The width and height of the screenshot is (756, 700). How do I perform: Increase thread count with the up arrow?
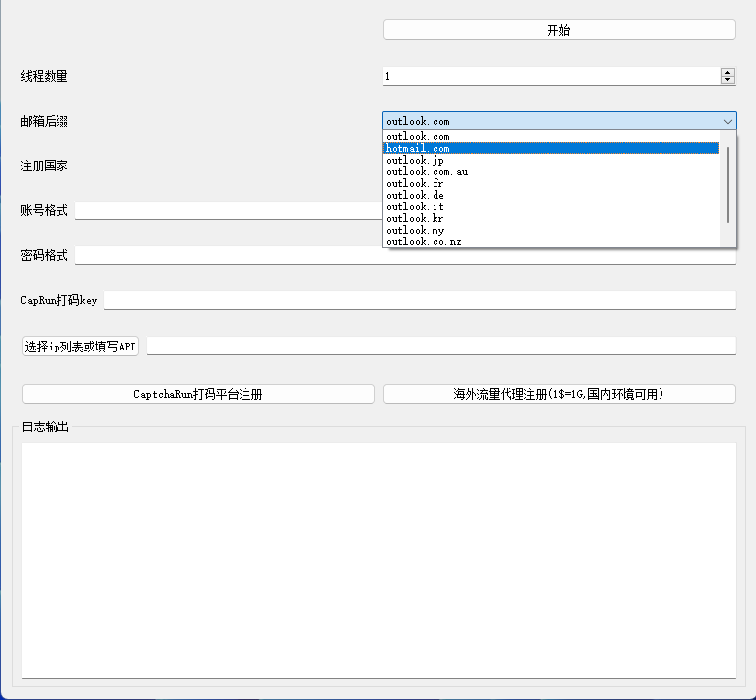click(727, 72)
